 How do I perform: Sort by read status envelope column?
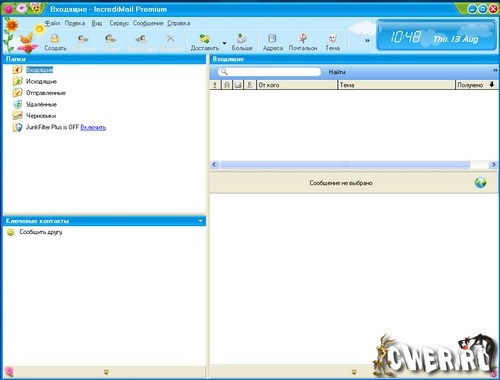(238, 85)
